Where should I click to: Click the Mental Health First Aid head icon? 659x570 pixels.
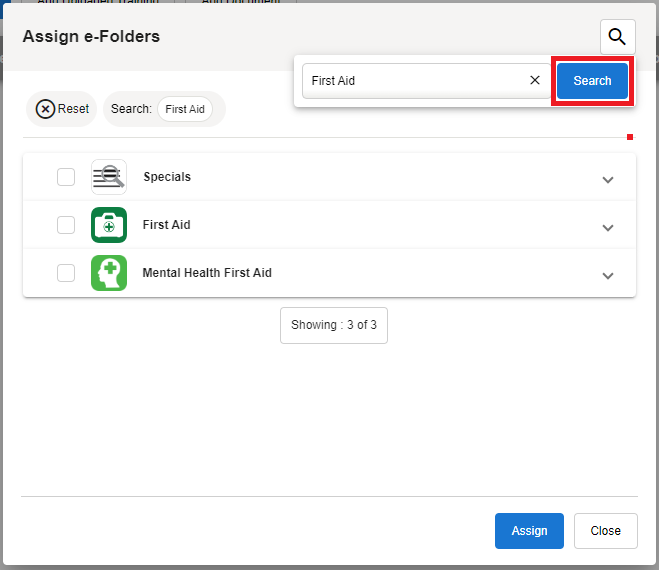pos(109,273)
